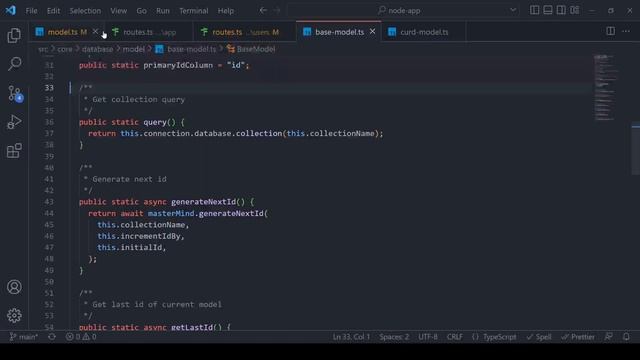Change indentation via Spaces: 2
This screenshot has width=640, height=360.
(x=394, y=337)
